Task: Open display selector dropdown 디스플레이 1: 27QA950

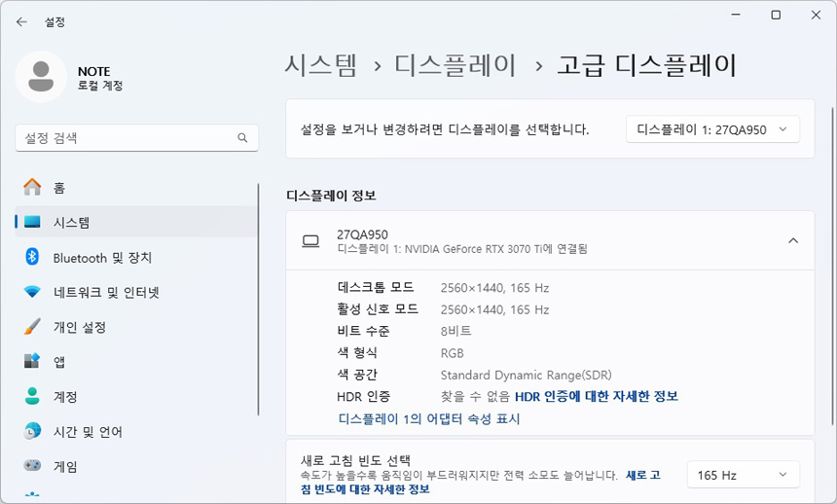Action: pyautogui.click(x=711, y=129)
